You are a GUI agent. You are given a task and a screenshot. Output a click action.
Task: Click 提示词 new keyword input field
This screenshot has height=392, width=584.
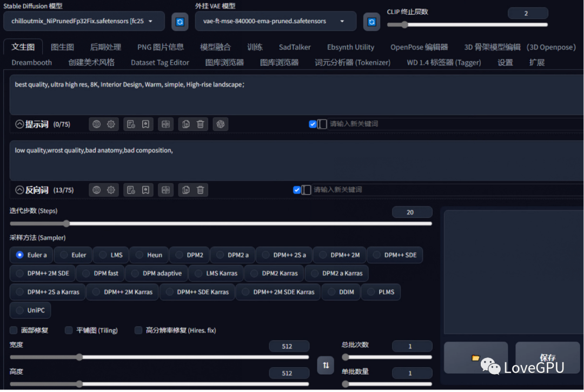point(455,124)
